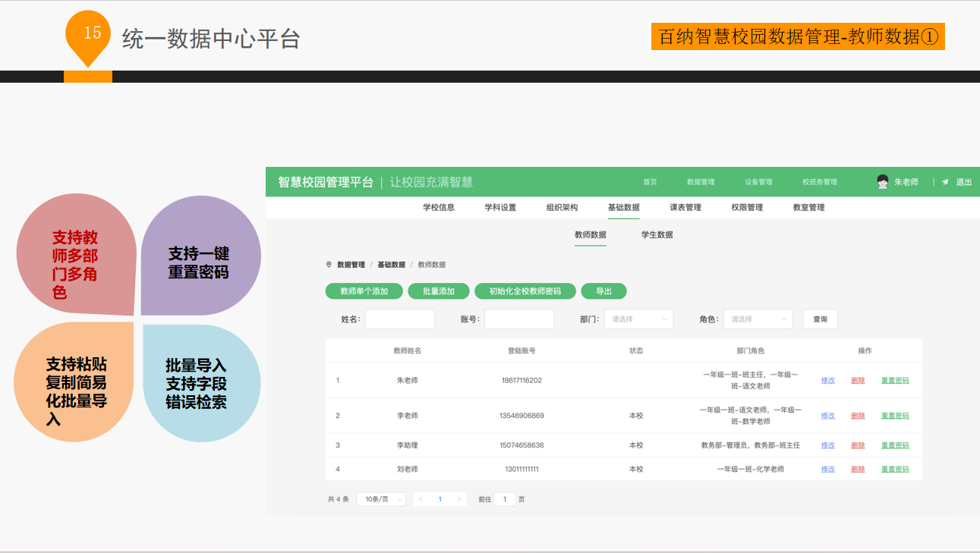Click 基础数据 in the breadcrumb
980x553 pixels.
coord(391,265)
